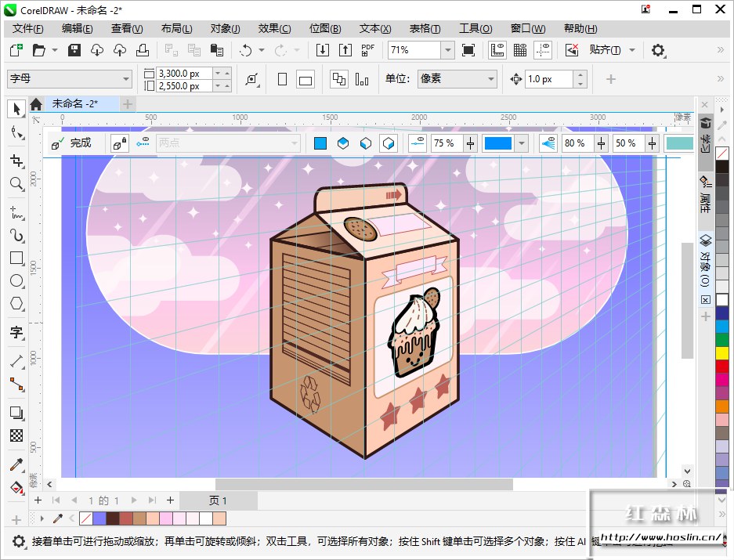Click the Undo arrow icon
Viewport: 734px width, 560px height.
246,50
